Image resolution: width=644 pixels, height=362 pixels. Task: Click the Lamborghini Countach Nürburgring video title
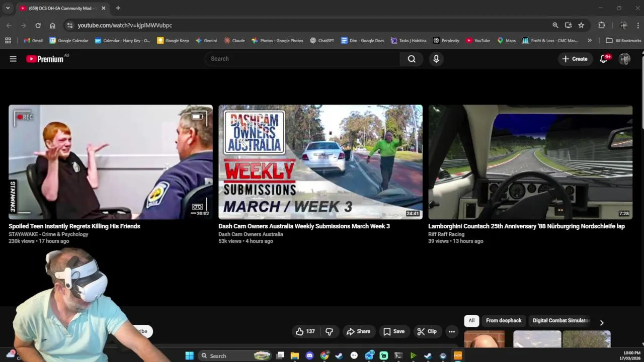click(x=526, y=226)
